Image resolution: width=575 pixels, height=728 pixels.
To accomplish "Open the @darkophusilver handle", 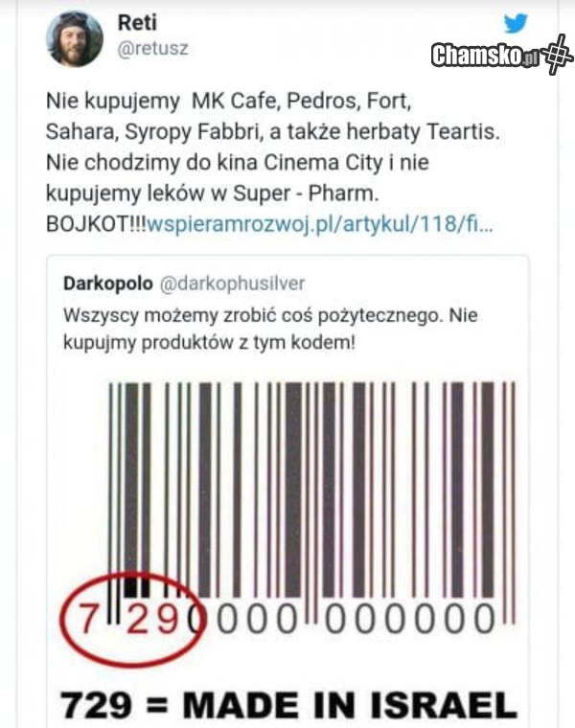I will [x=232, y=284].
